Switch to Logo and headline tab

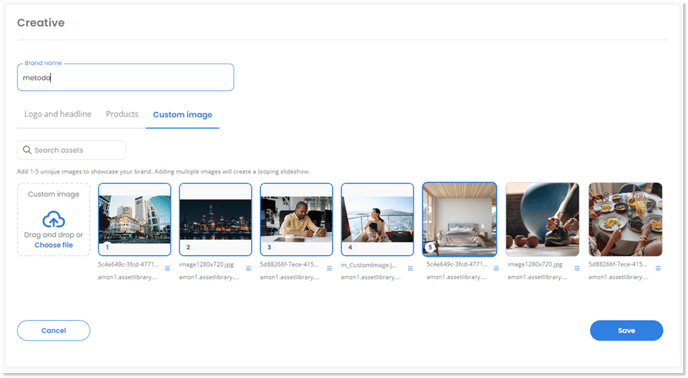(57, 114)
